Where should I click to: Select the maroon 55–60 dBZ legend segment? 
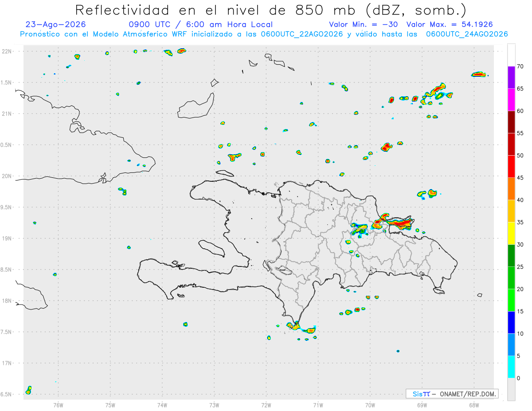511,122
